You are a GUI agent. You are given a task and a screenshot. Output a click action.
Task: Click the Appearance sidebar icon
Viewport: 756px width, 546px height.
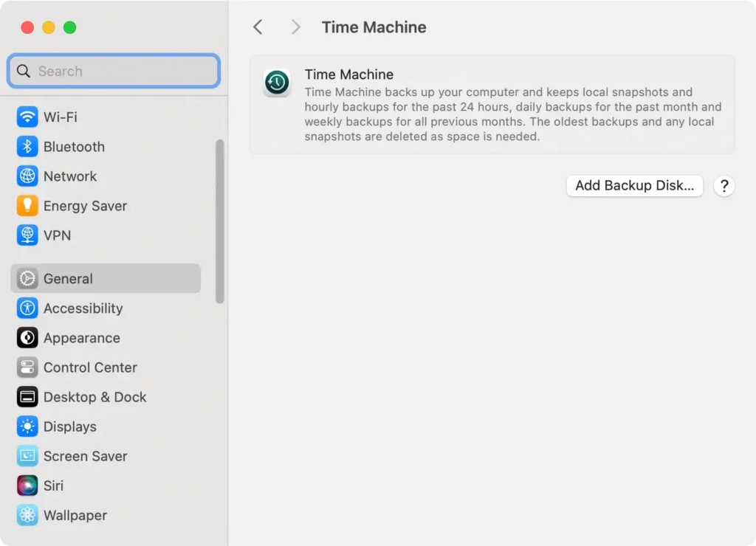(27, 338)
